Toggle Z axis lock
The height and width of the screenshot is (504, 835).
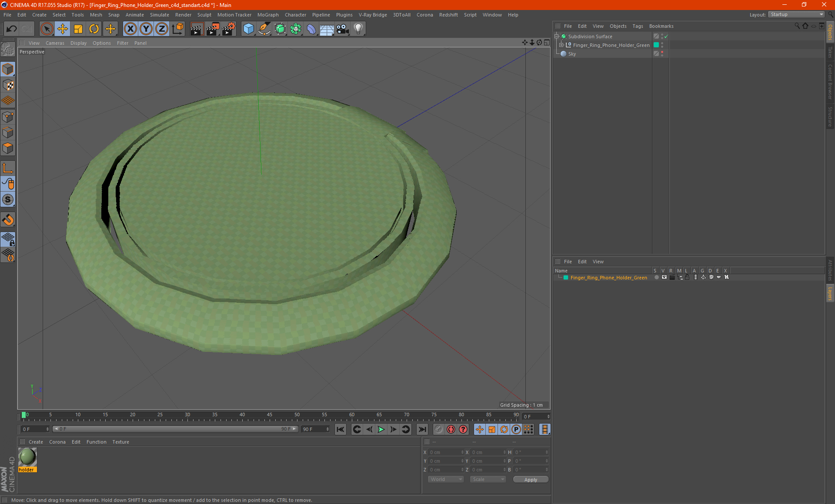point(162,29)
